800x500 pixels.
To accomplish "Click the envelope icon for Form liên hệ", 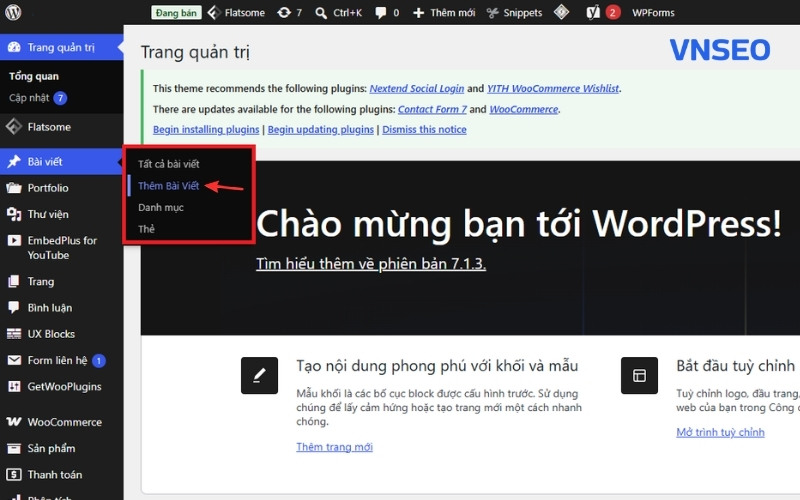I will [x=14, y=360].
